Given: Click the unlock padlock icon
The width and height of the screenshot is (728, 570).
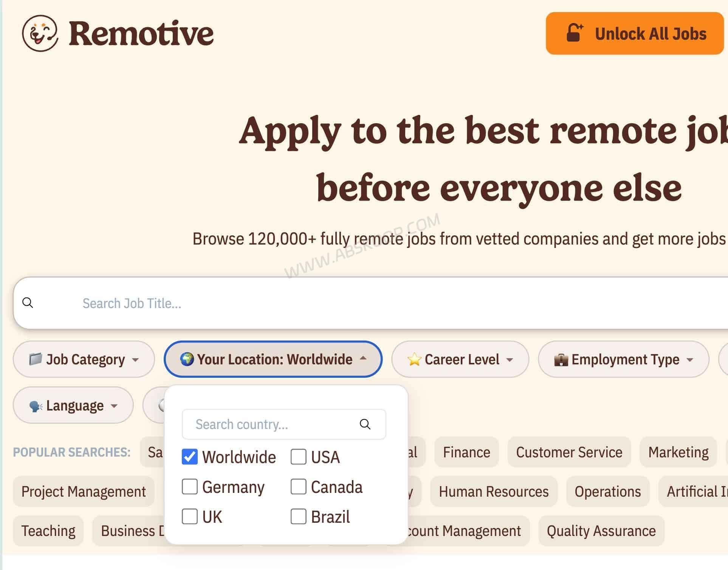Looking at the screenshot, I should coord(575,33).
